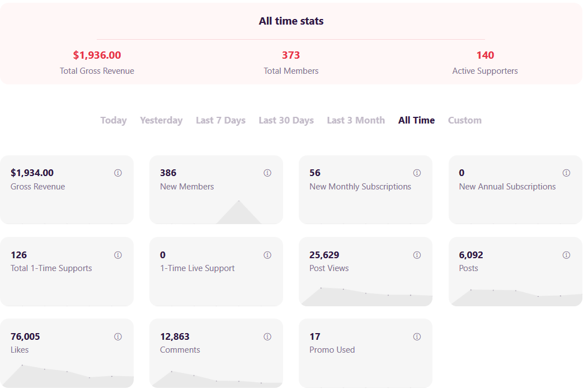Select Last 30 Days filter
Image resolution: width=588 pixels, height=389 pixels.
[x=286, y=120]
